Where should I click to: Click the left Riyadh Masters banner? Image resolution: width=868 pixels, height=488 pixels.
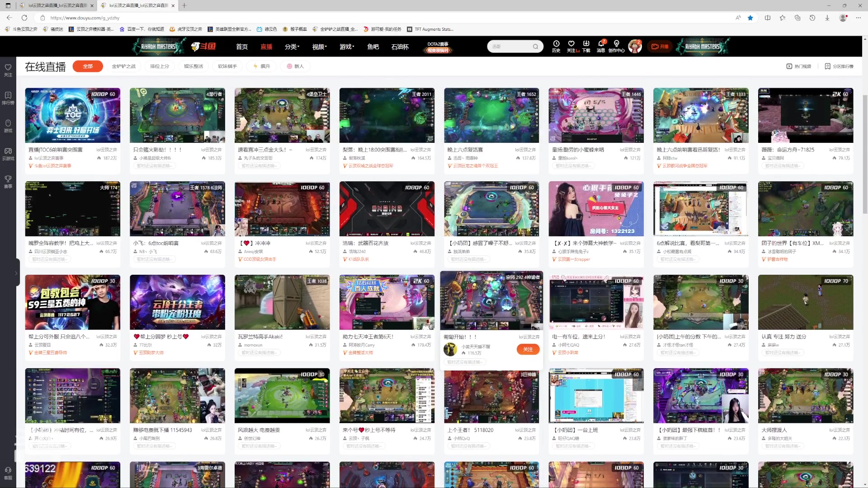click(159, 46)
